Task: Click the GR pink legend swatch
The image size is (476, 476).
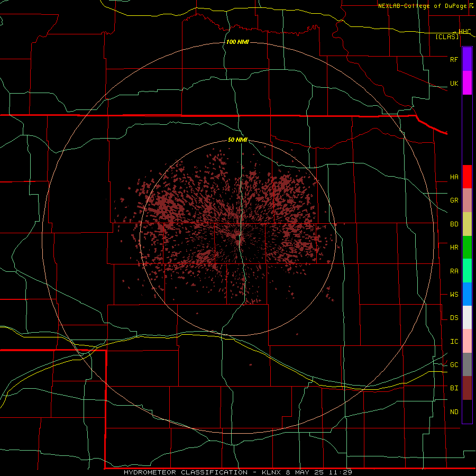Action: click(467, 200)
